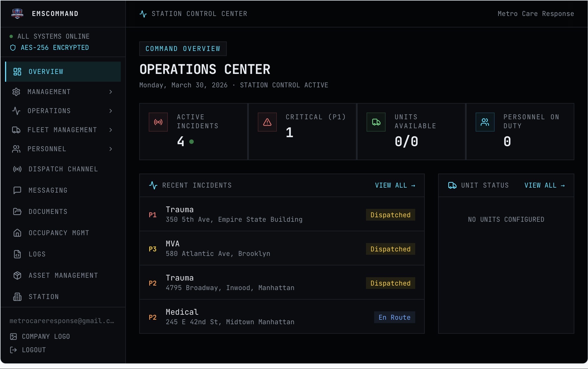
Task: Click the EMSCOMMAND shield logo
Action: tap(17, 13)
